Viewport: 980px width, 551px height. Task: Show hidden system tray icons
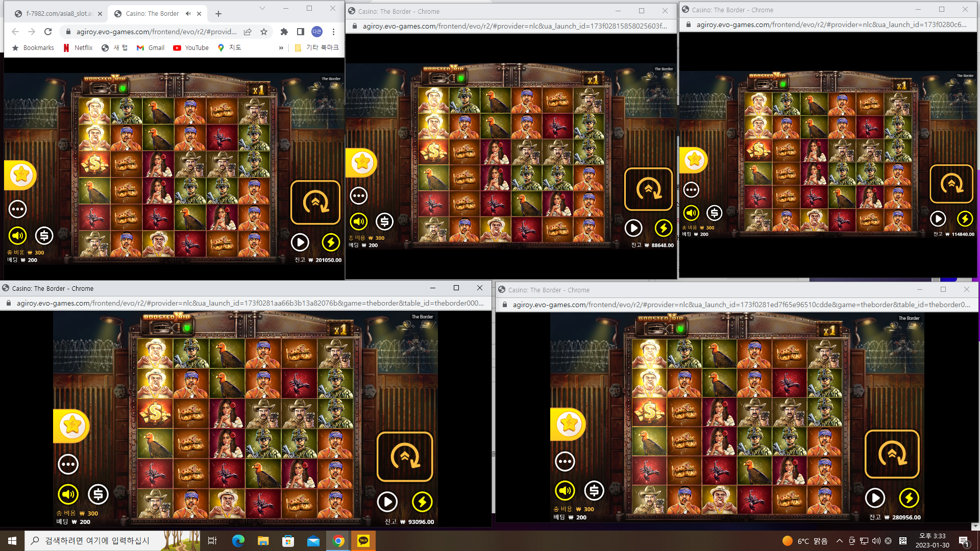[x=840, y=541]
